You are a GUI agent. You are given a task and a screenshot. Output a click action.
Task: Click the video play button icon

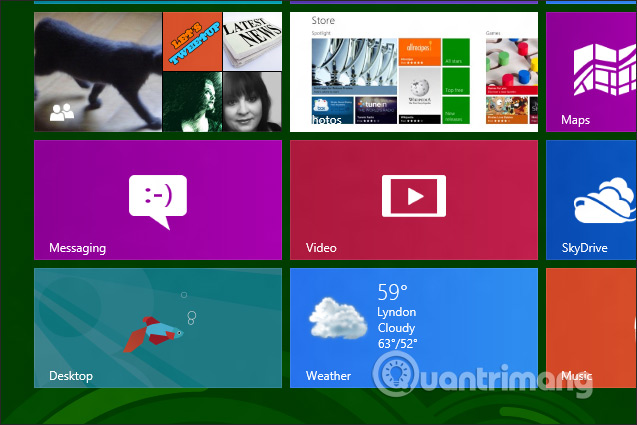[414, 194]
